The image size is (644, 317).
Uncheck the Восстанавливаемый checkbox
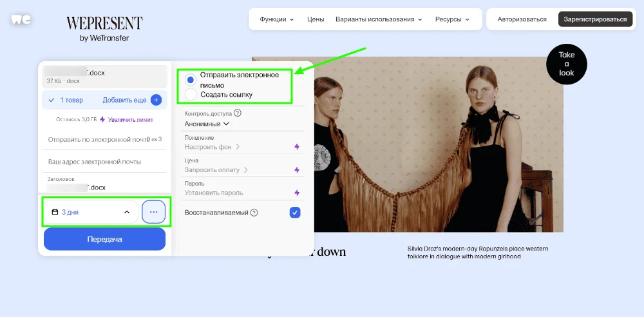(x=295, y=213)
